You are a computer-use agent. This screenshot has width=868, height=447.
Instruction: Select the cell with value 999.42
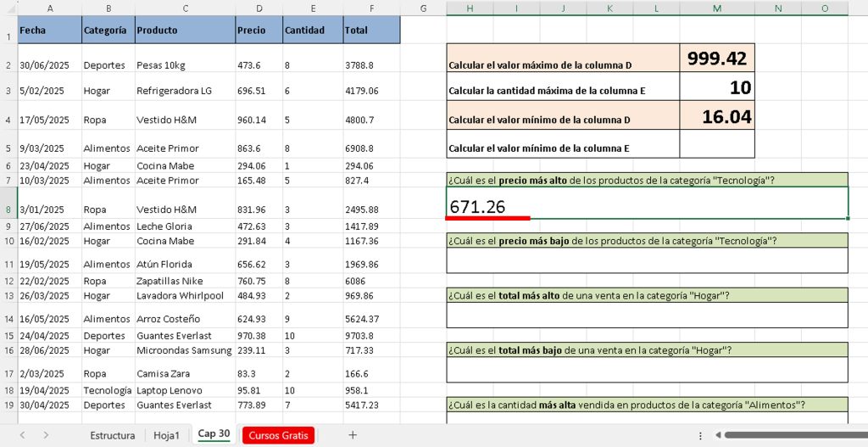716,58
